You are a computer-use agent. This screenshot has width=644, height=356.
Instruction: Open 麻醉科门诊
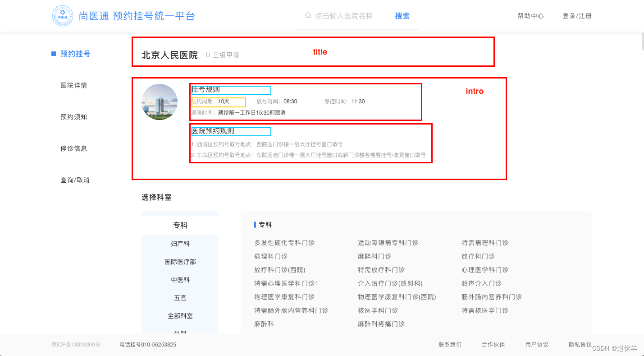(x=375, y=256)
